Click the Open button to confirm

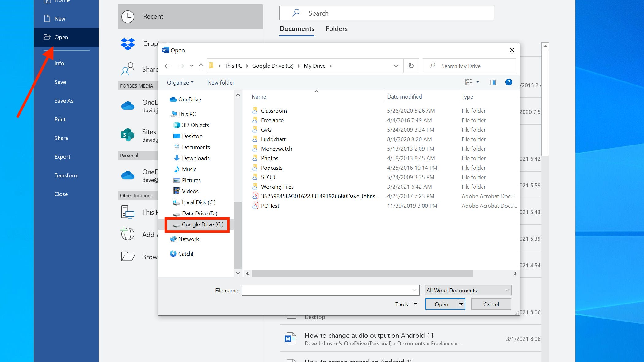coord(441,304)
